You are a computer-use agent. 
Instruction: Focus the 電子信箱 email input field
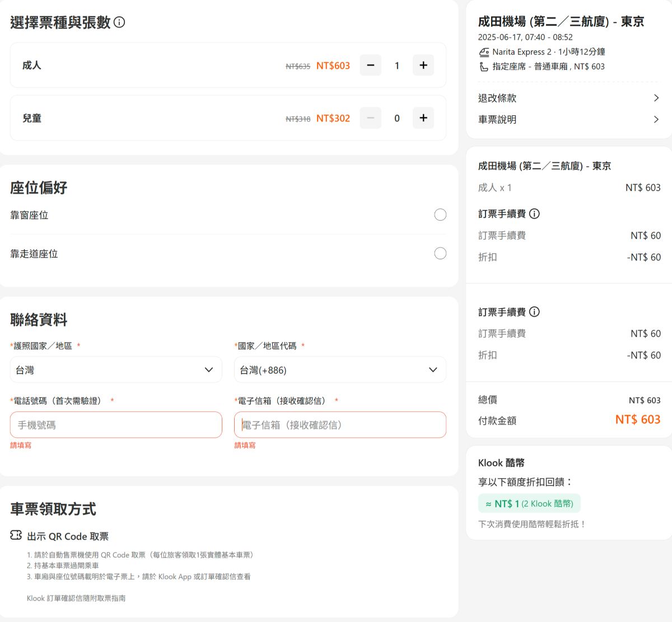coord(340,425)
